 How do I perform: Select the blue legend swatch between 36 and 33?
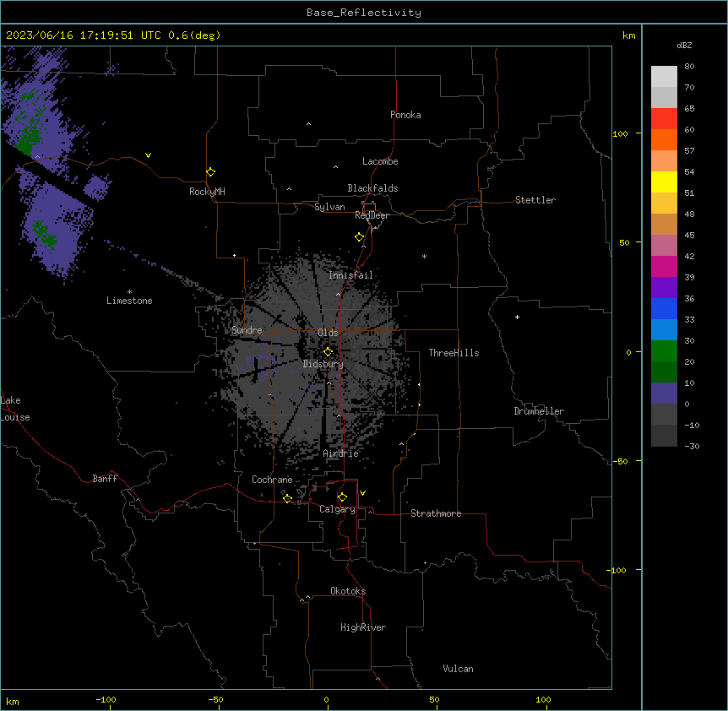pos(664,308)
